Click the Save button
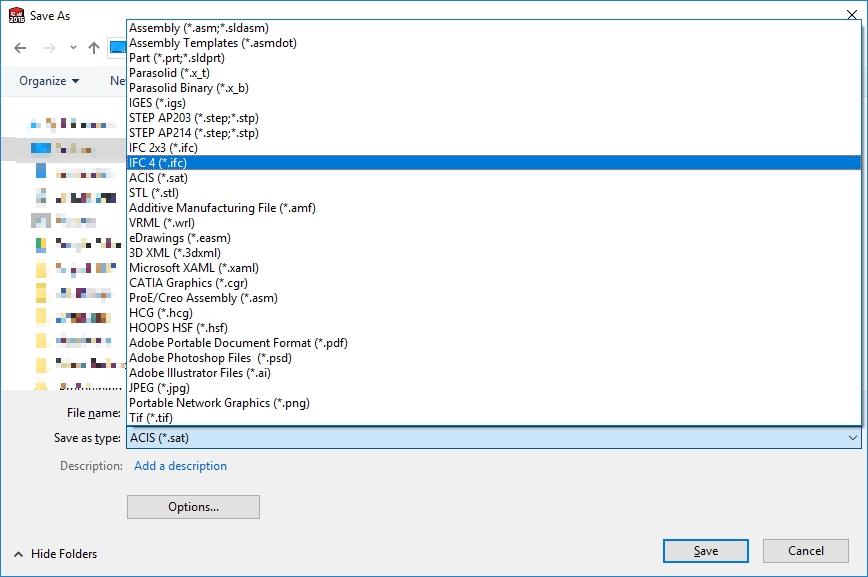 pyautogui.click(x=706, y=551)
